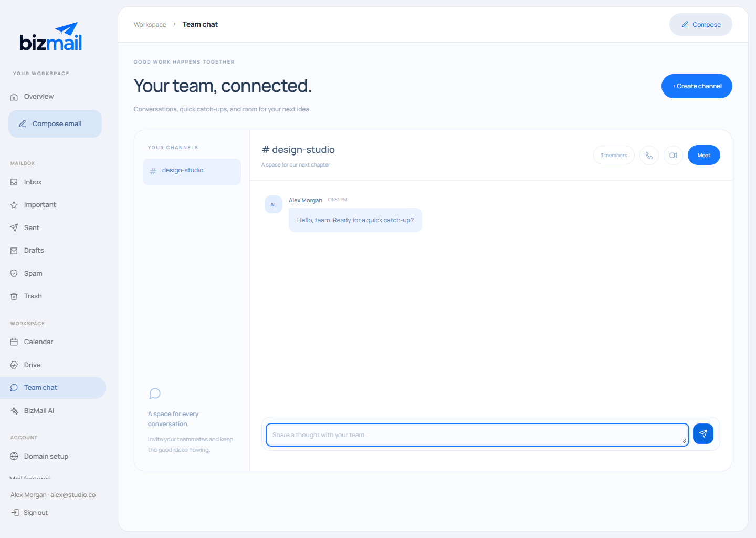Screen dimensions: 756x538
Task: Click the '08:51 PM' message timestamp
Action: click(x=338, y=200)
